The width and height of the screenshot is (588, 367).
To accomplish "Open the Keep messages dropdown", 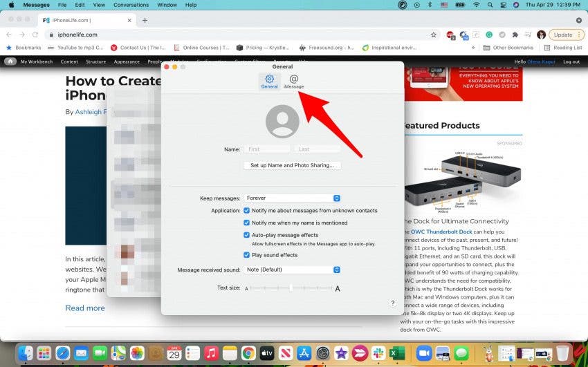I will click(x=292, y=198).
